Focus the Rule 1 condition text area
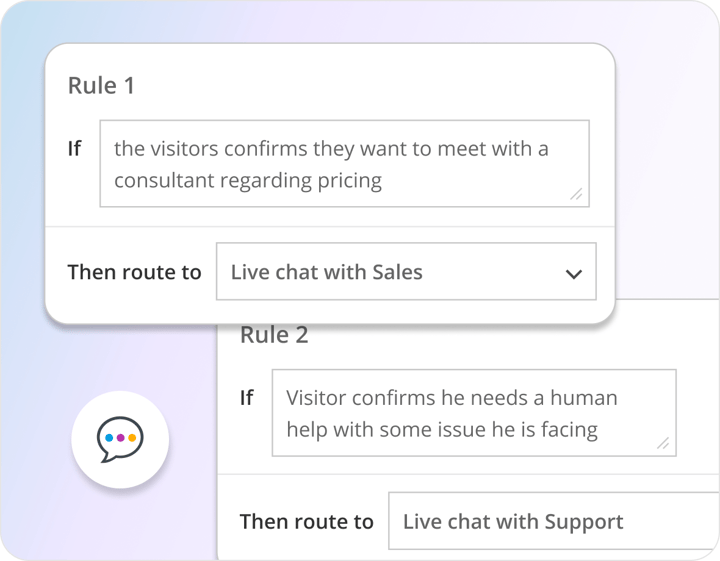Viewport: 720px width, 561px height. point(344,164)
